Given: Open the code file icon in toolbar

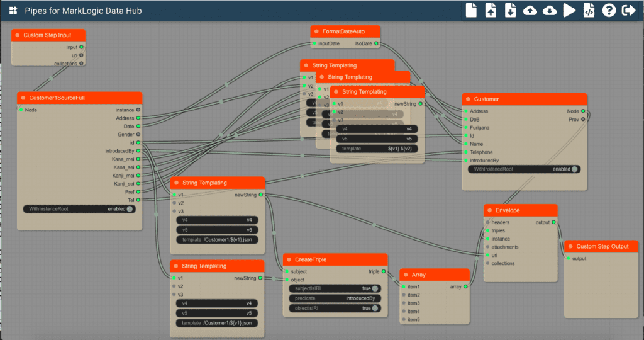Looking at the screenshot, I should coord(589,10).
